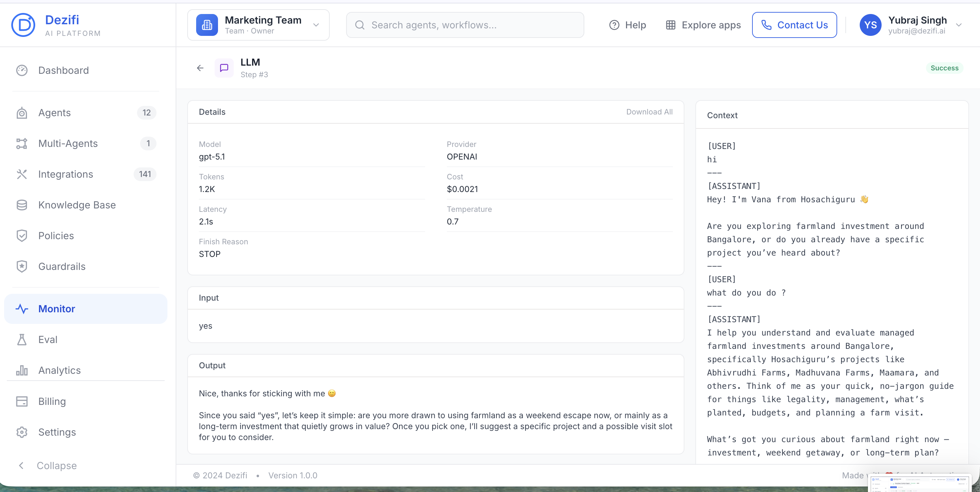The image size is (980, 492).
Task: Click the Dezifi logo icon
Action: click(x=23, y=25)
